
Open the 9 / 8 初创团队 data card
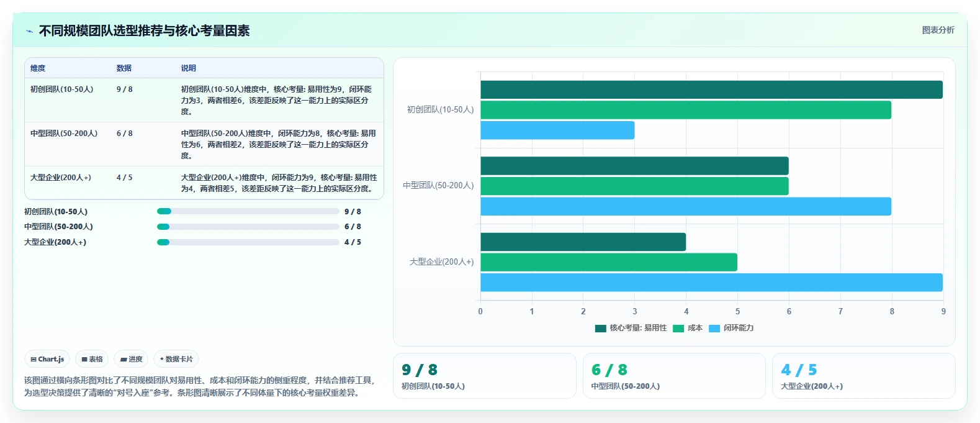click(485, 376)
